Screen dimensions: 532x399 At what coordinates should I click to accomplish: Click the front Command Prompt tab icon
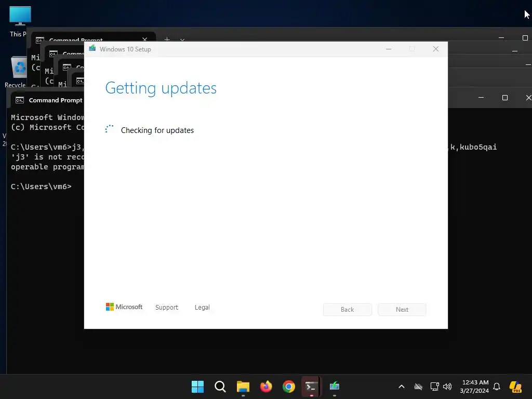[x=20, y=100]
